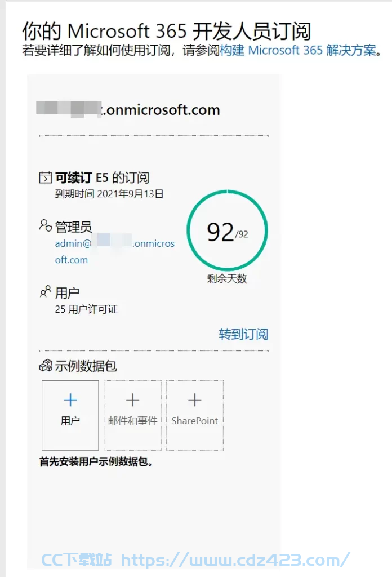Click the 92/92 remaining days progress ring
The image size is (392, 577).
coord(227,230)
